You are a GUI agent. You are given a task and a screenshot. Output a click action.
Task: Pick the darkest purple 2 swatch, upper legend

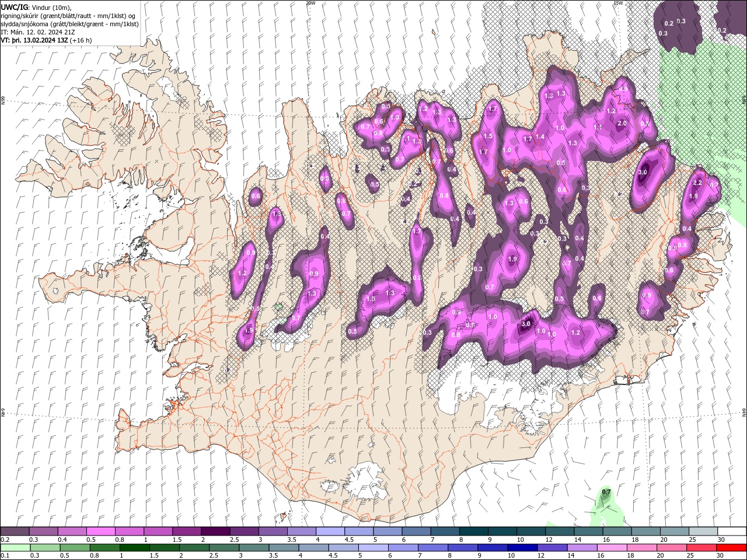pyautogui.click(x=215, y=531)
